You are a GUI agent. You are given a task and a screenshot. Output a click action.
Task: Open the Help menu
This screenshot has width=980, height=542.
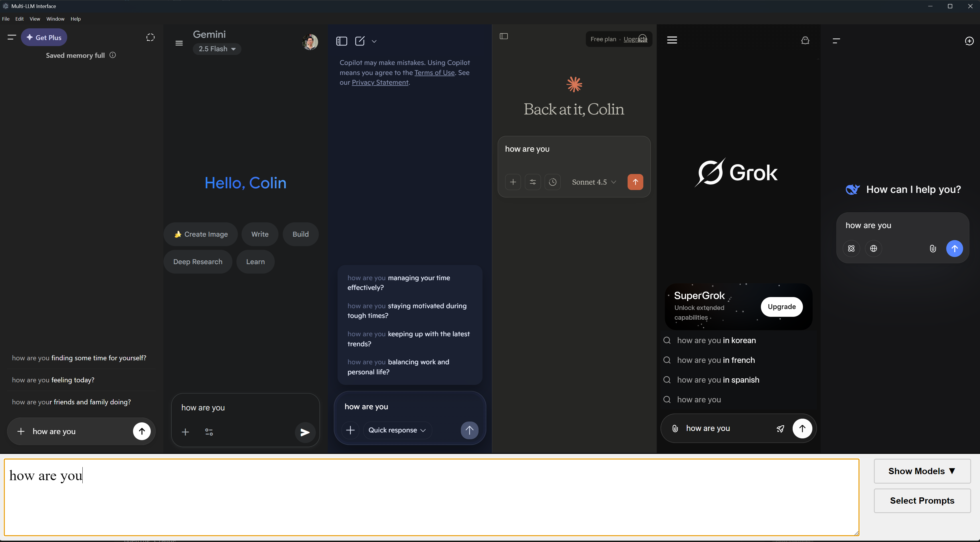click(76, 19)
